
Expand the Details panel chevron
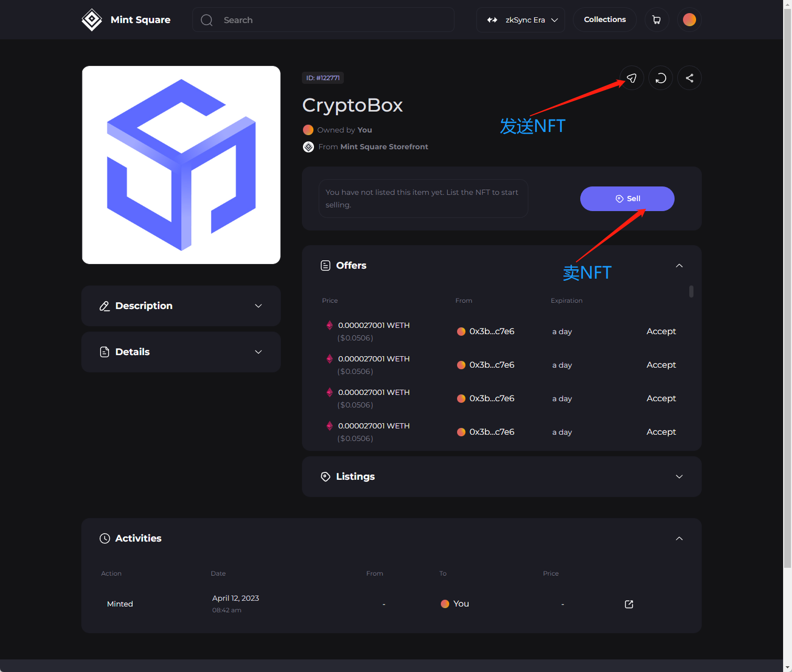[x=258, y=352]
